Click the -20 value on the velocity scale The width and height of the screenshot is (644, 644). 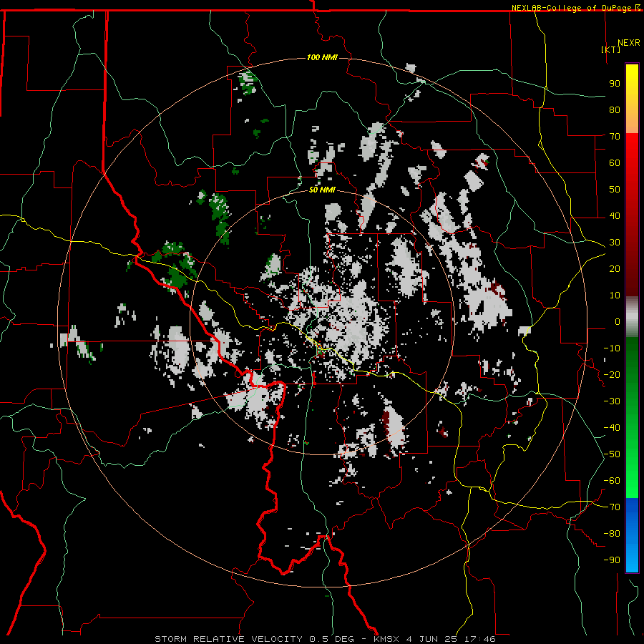click(x=612, y=374)
